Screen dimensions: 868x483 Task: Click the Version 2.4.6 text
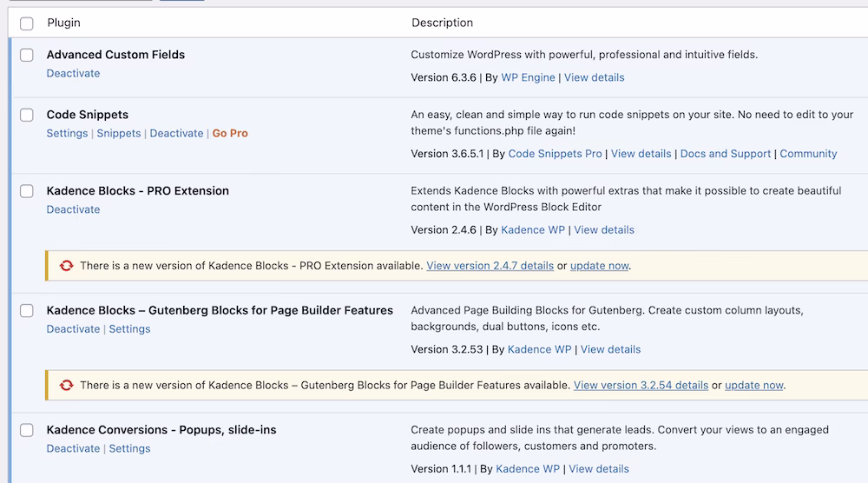(444, 230)
